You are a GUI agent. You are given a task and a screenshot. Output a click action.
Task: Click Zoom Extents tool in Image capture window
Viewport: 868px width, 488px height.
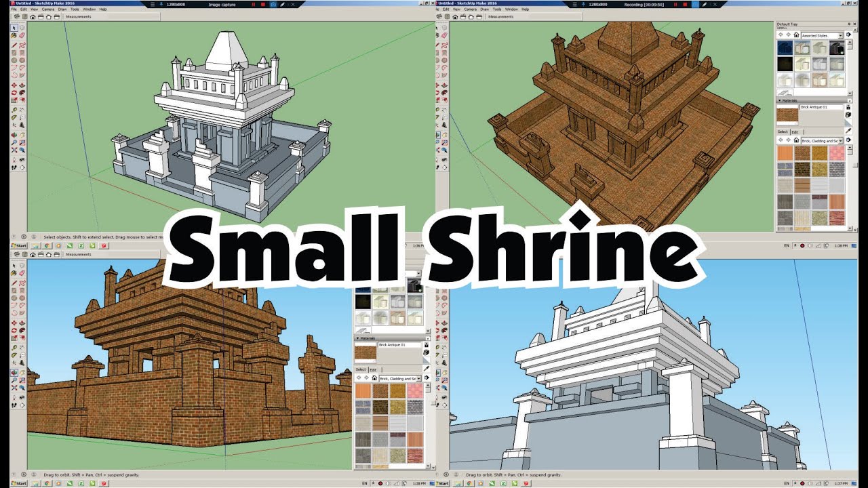(14, 150)
